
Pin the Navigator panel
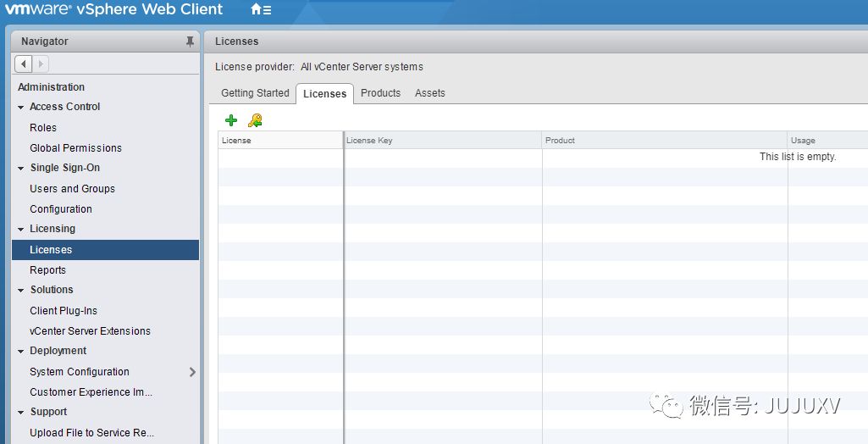tap(190, 42)
